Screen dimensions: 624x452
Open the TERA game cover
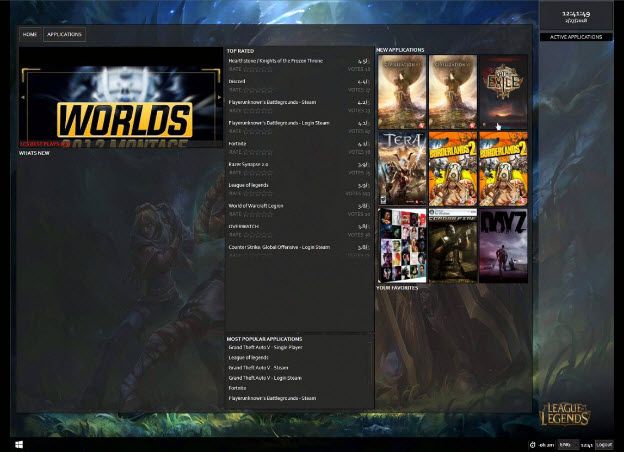pos(402,169)
